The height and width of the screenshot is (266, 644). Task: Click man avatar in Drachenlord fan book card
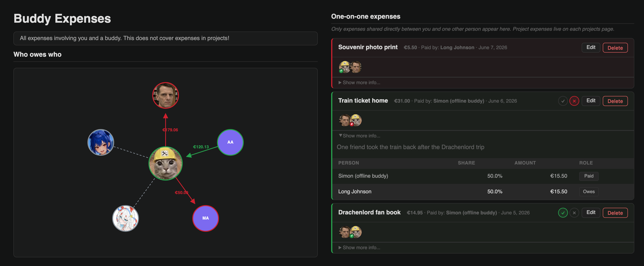click(x=344, y=232)
